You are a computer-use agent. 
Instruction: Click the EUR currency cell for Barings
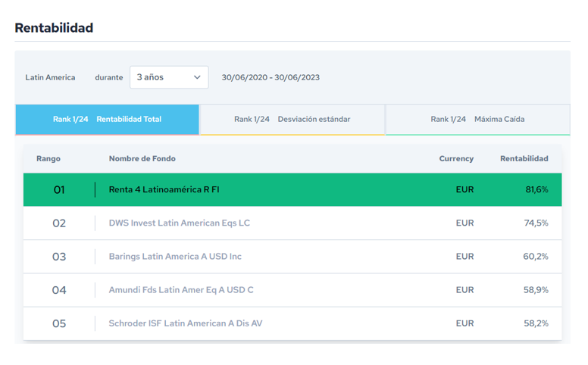(x=464, y=257)
